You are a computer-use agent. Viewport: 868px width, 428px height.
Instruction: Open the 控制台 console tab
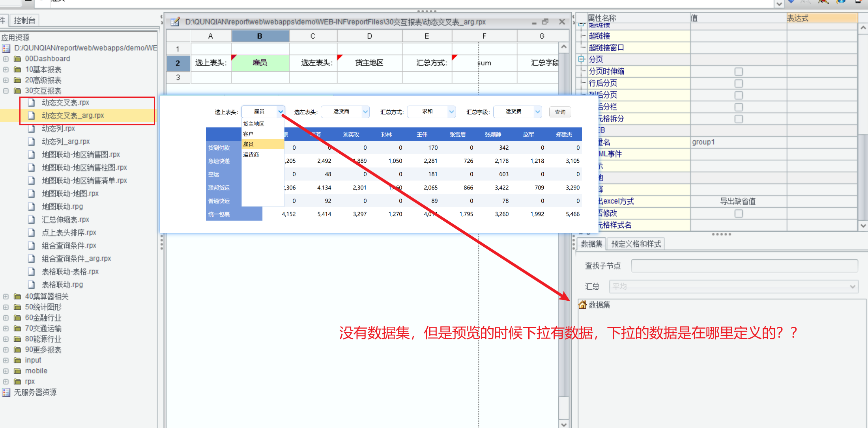pyautogui.click(x=24, y=20)
